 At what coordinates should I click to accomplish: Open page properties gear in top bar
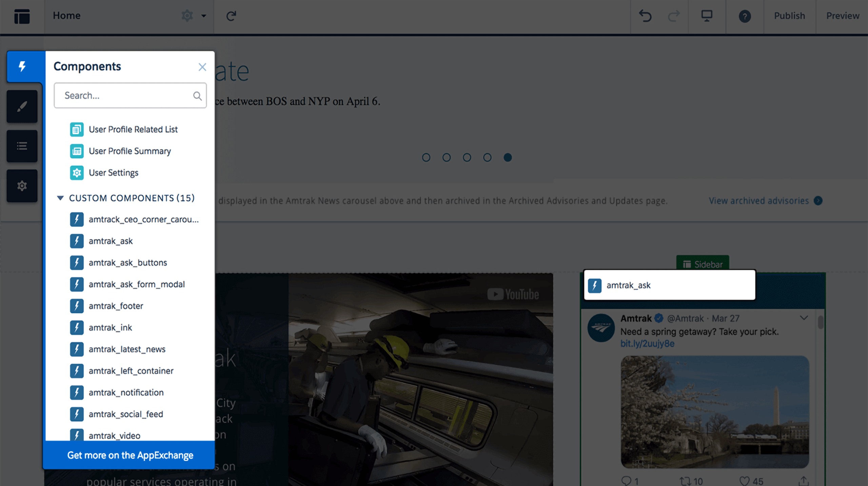click(187, 16)
